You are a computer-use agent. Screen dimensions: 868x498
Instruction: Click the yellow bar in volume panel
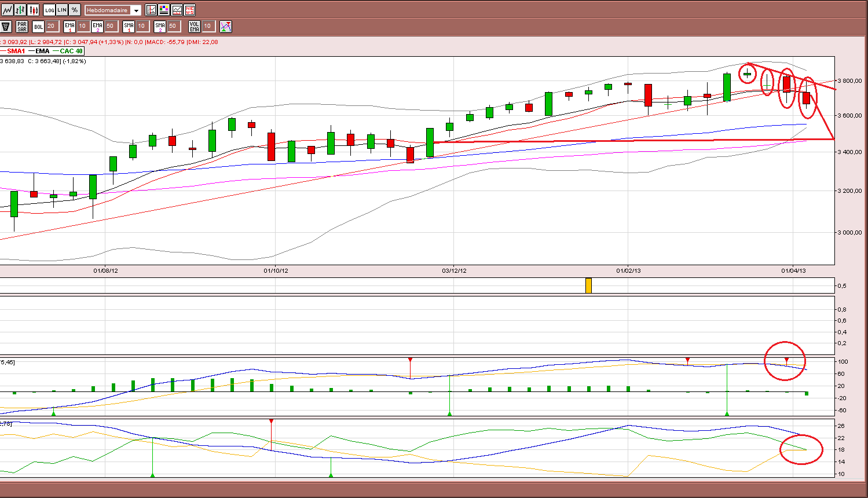pos(588,285)
